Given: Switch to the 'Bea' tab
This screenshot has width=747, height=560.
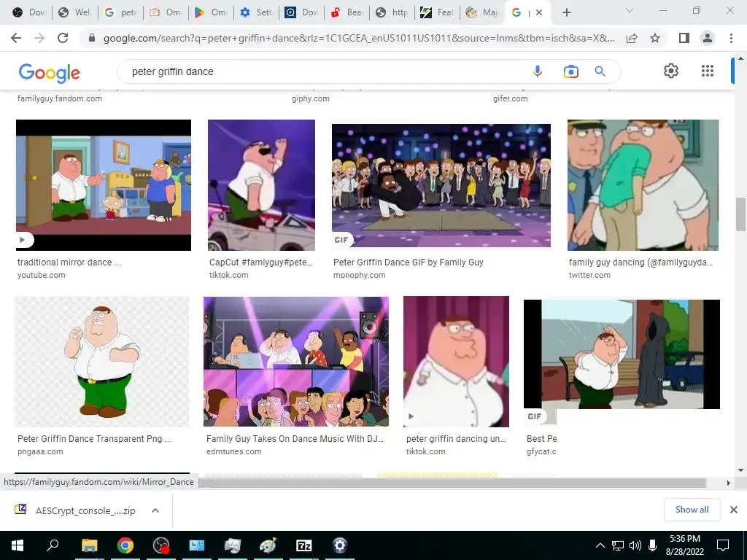Looking at the screenshot, I should pyautogui.click(x=347, y=12).
